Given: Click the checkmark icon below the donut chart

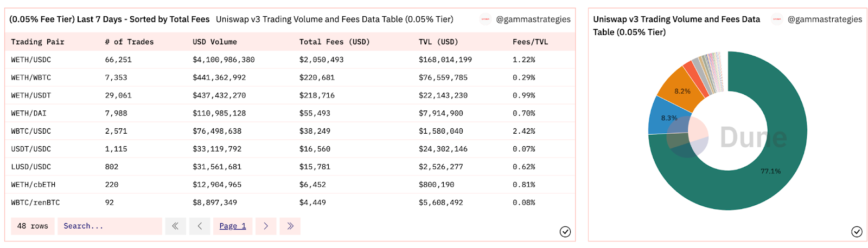Looking at the screenshot, I should tap(857, 232).
